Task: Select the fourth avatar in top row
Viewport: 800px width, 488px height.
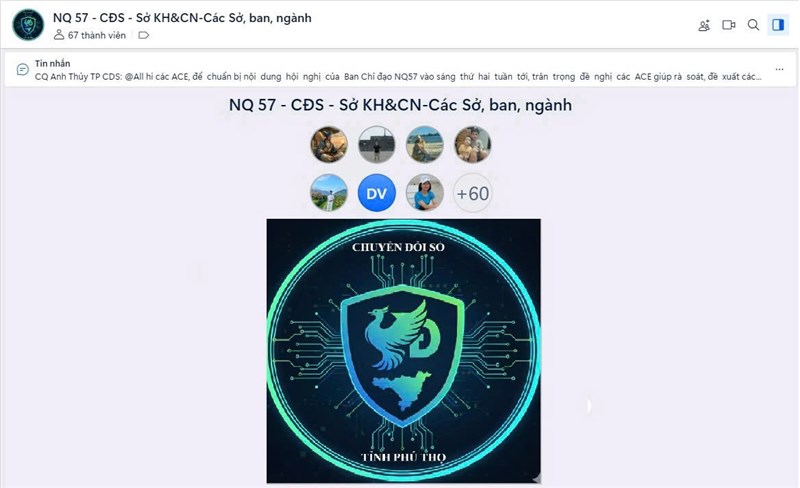Action: pyautogui.click(x=472, y=144)
